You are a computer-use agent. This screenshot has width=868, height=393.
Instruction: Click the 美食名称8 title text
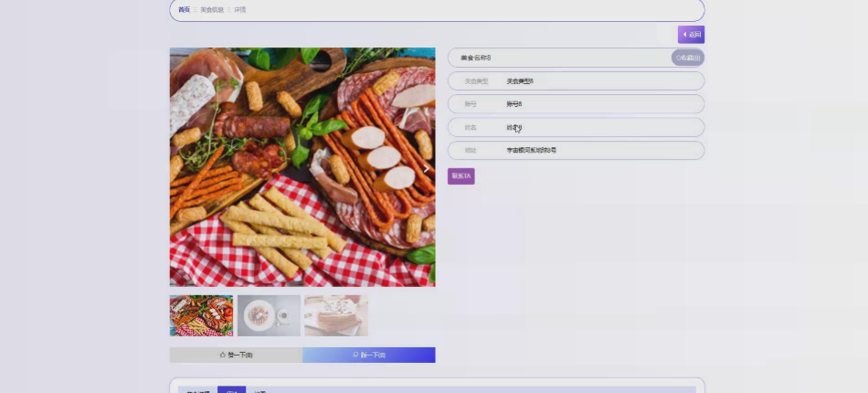pyautogui.click(x=475, y=58)
